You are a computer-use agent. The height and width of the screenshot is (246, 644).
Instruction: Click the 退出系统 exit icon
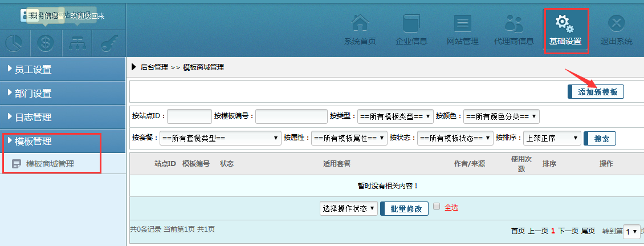point(616,24)
